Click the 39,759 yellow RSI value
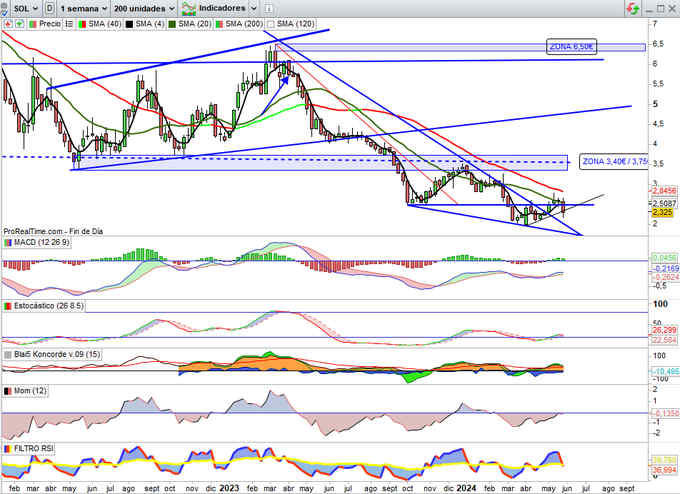This screenshot has height=494, width=680. (x=664, y=461)
